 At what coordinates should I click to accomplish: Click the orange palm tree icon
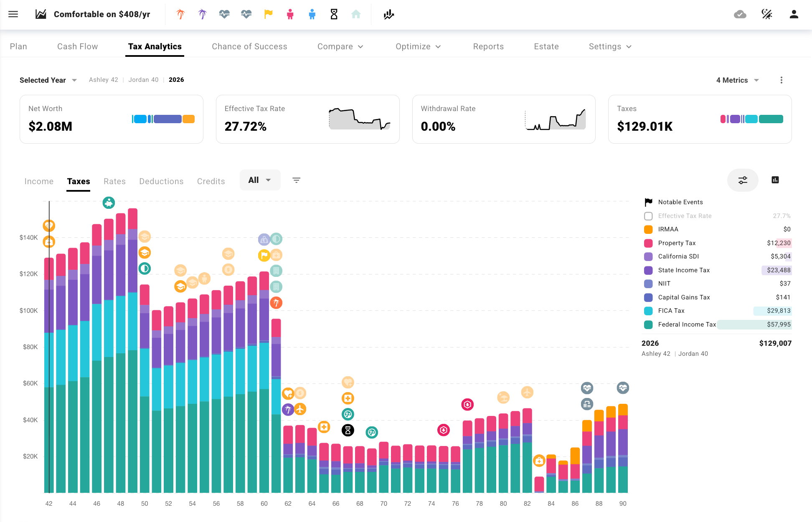tap(180, 14)
